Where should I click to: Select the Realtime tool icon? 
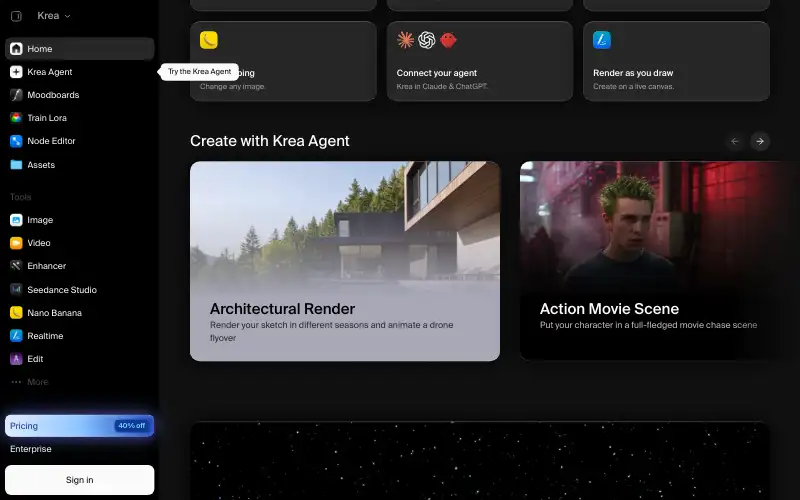(16, 336)
